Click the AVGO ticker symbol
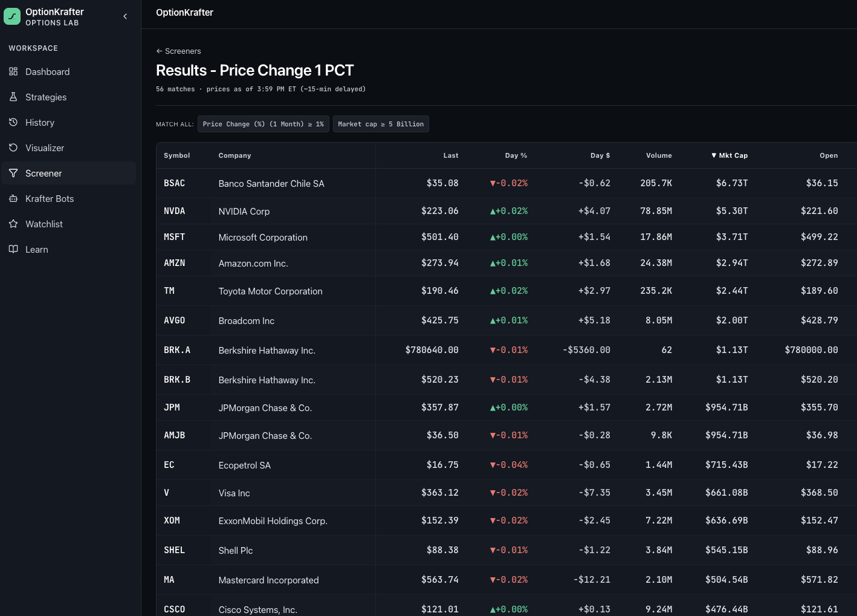 (175, 320)
